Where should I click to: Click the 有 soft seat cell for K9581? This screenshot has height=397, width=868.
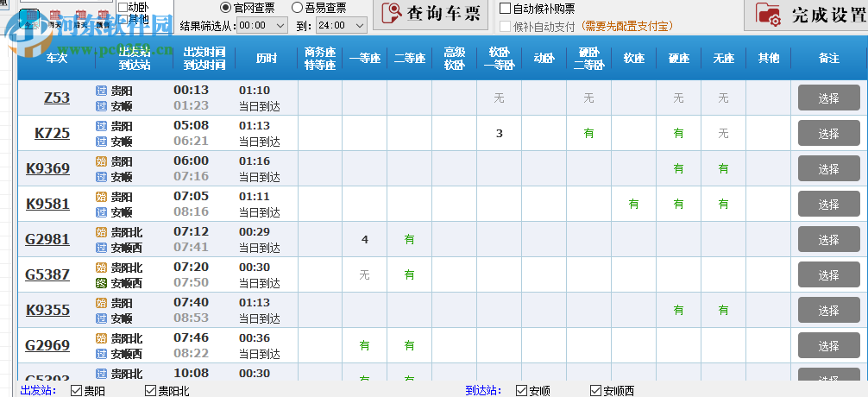click(634, 204)
